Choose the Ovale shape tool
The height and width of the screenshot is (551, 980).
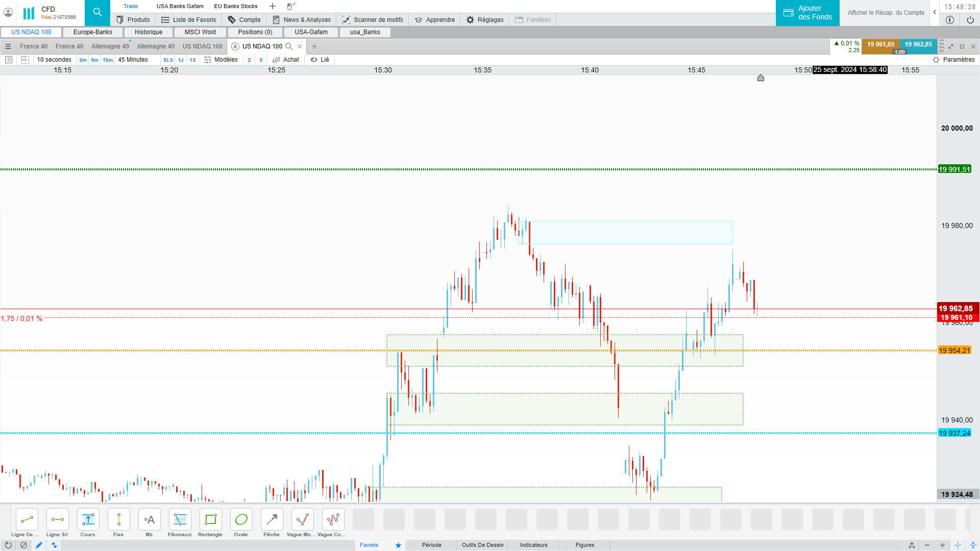[241, 520]
